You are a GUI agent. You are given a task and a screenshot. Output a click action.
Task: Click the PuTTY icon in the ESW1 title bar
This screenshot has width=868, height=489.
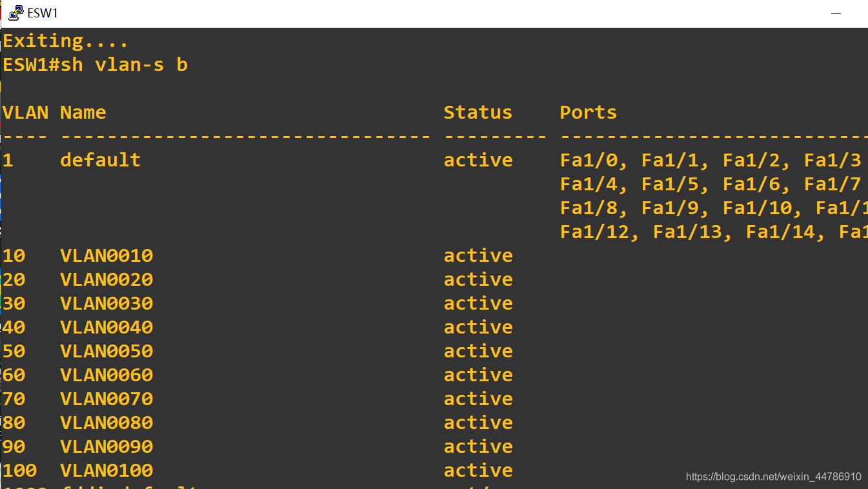tap(16, 13)
